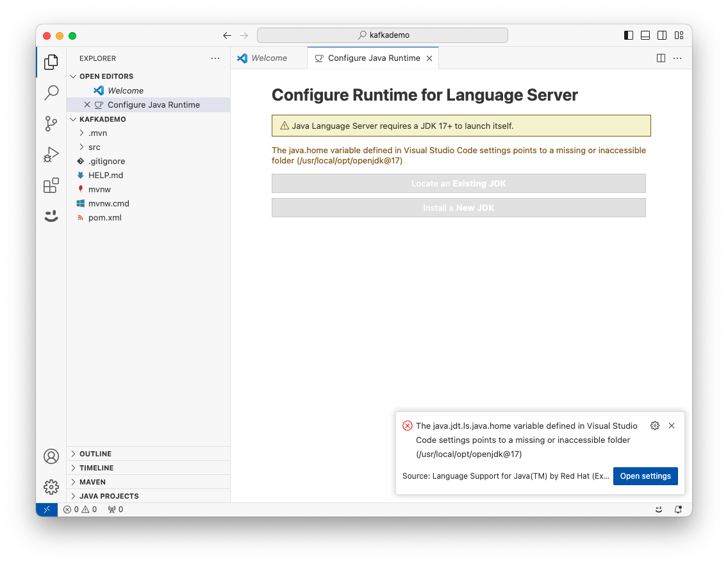Click the JDK 17+ requirement warning banner
The width and height of the screenshot is (728, 564).
click(x=461, y=126)
